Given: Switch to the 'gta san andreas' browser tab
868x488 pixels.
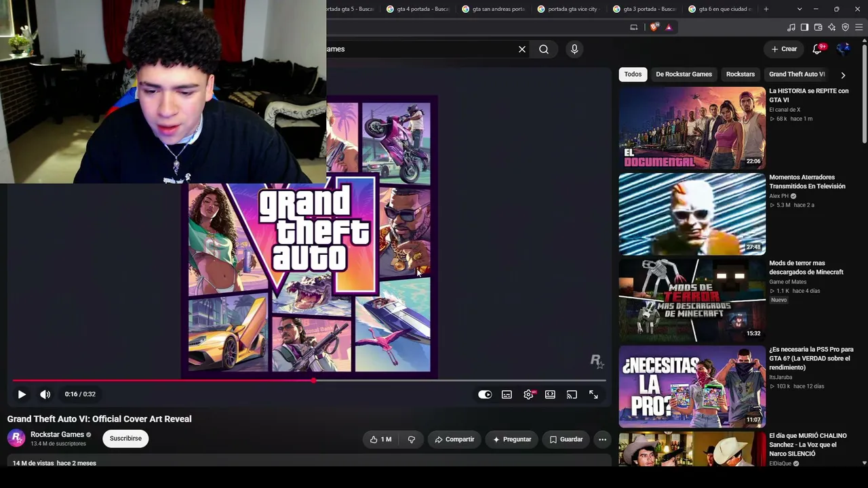Looking at the screenshot, I should tap(493, 9).
